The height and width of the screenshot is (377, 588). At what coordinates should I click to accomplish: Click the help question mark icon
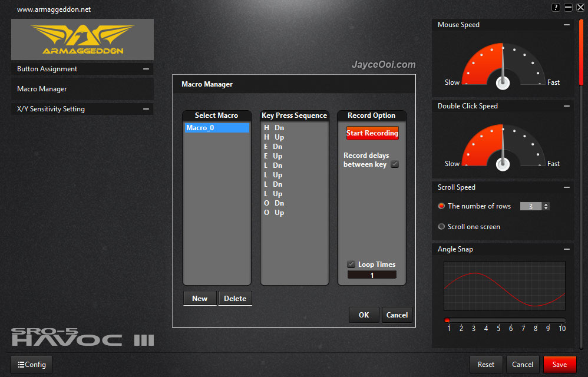tap(556, 8)
